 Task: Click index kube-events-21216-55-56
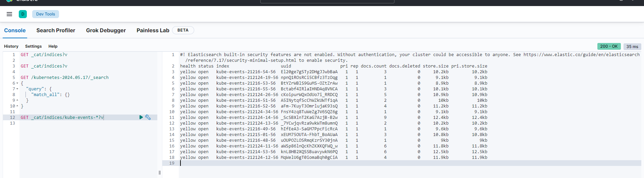point(246,89)
